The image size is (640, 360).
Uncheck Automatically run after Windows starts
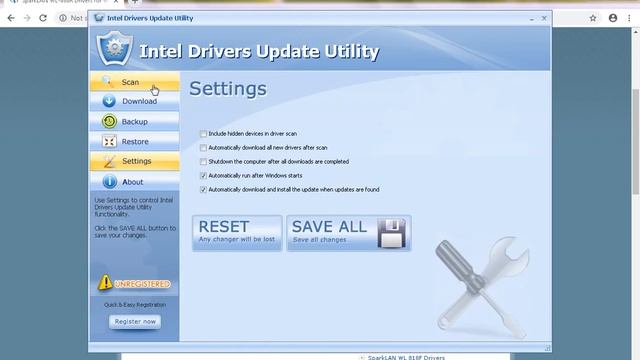[203, 176]
